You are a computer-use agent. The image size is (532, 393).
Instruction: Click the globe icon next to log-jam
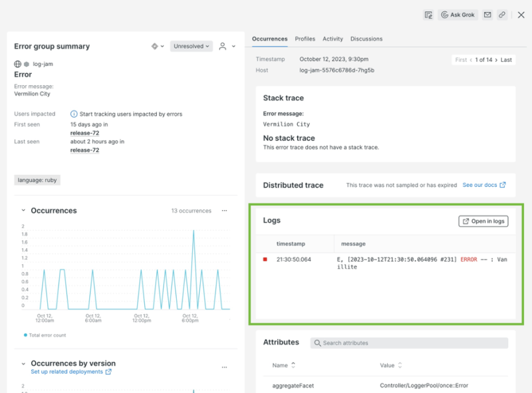point(16,64)
